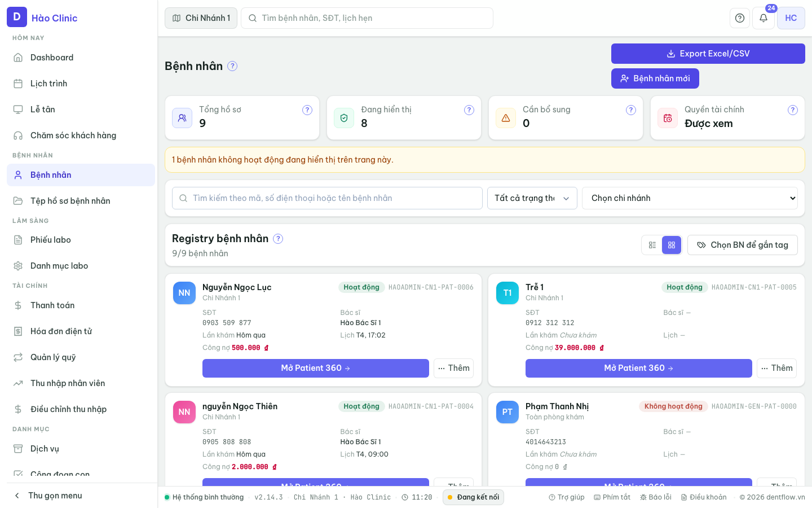The width and height of the screenshot is (812, 508).
Task: Click help icon on Quyền tài chính card
Action: (793, 110)
